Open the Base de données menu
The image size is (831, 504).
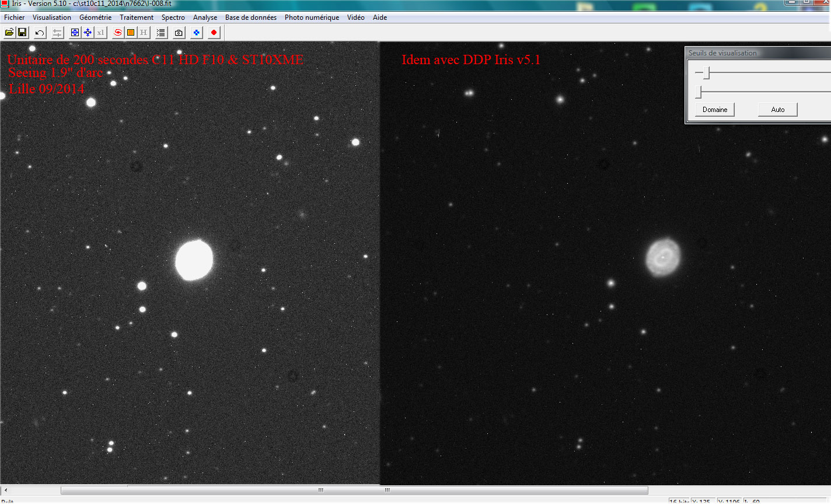[x=251, y=17]
